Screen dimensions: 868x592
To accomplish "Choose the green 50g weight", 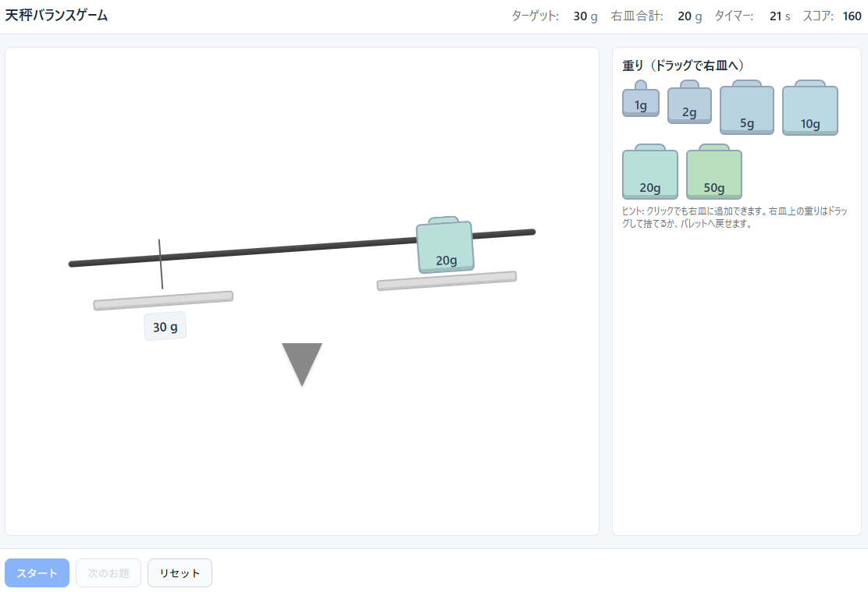I will (x=713, y=175).
